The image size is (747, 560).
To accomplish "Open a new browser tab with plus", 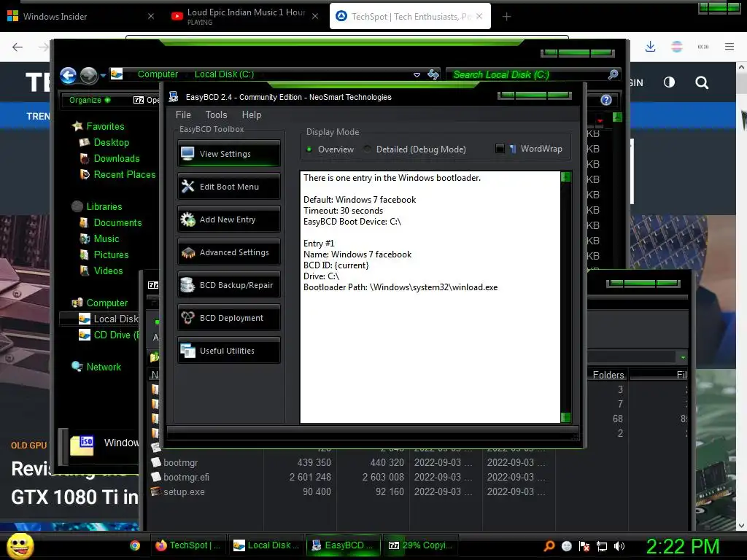I will pos(506,17).
